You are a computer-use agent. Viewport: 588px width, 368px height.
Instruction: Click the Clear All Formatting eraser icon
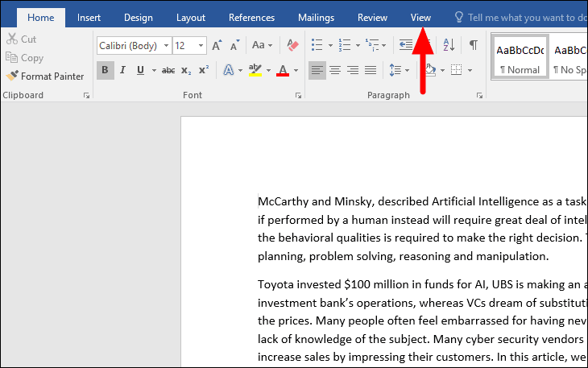click(292, 46)
